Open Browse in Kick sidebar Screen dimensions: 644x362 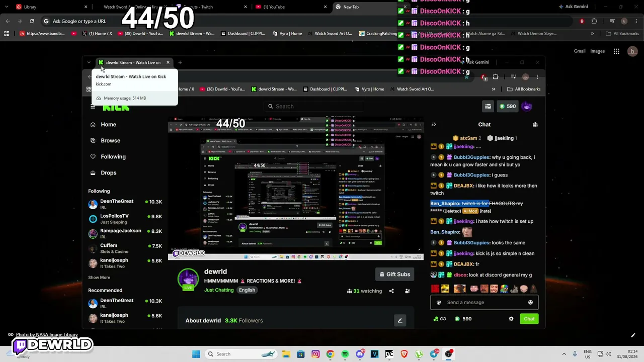coord(105,141)
